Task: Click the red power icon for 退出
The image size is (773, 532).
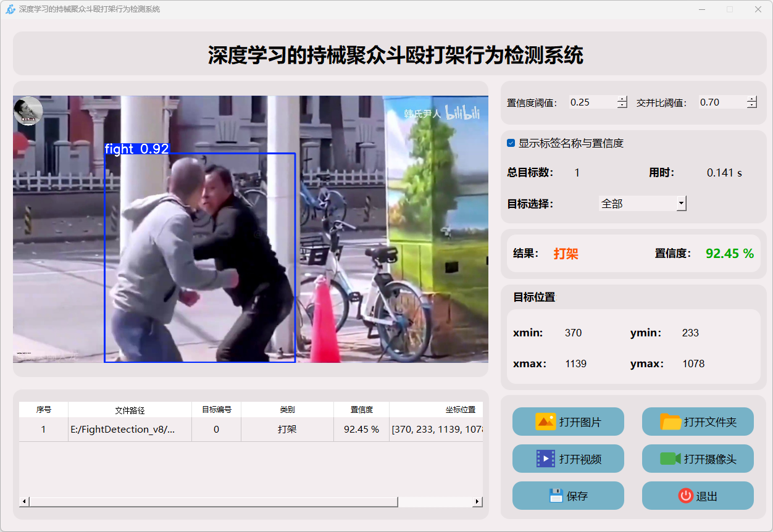Action: [x=685, y=496]
